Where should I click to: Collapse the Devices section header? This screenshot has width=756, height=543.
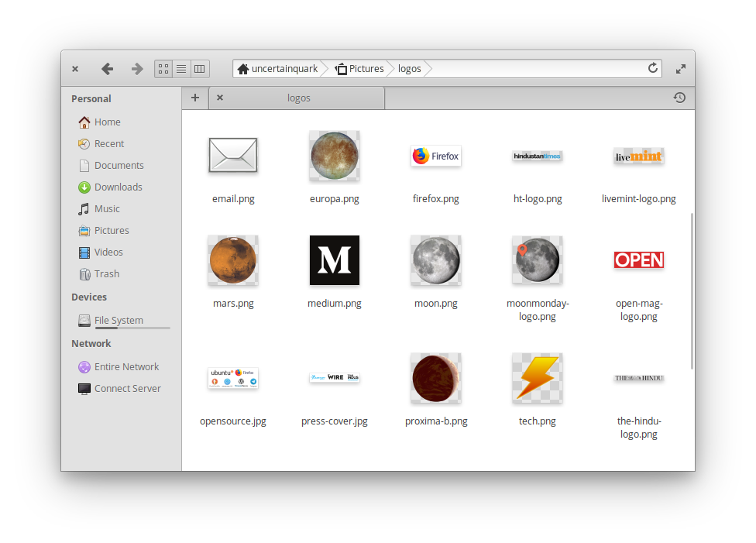[89, 297]
